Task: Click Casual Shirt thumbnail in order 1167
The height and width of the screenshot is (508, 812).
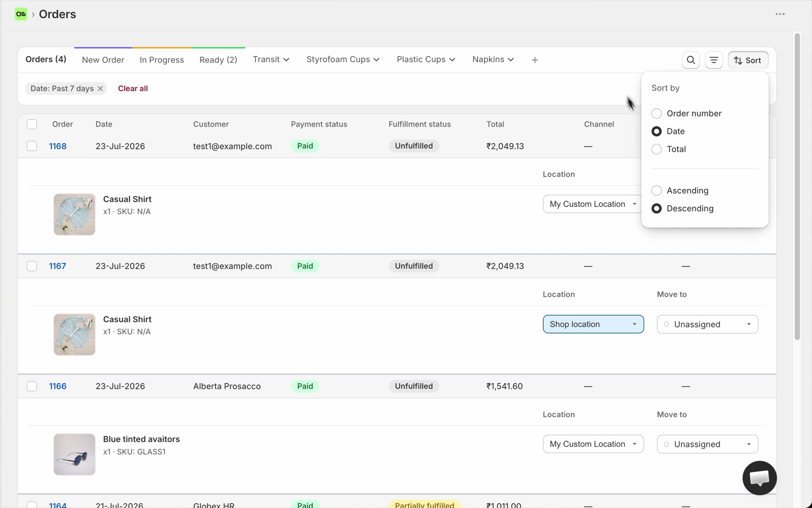Action: tap(74, 335)
